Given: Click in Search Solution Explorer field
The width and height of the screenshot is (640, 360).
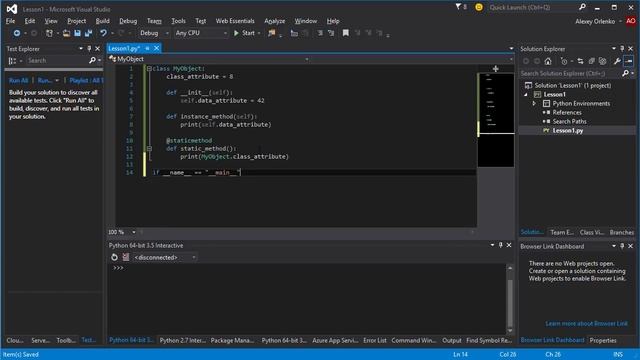Looking at the screenshot, I should [570, 73].
